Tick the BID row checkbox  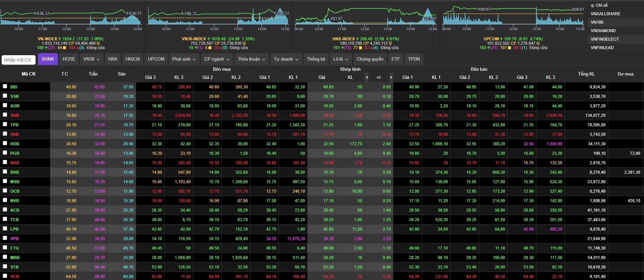pos(5,86)
